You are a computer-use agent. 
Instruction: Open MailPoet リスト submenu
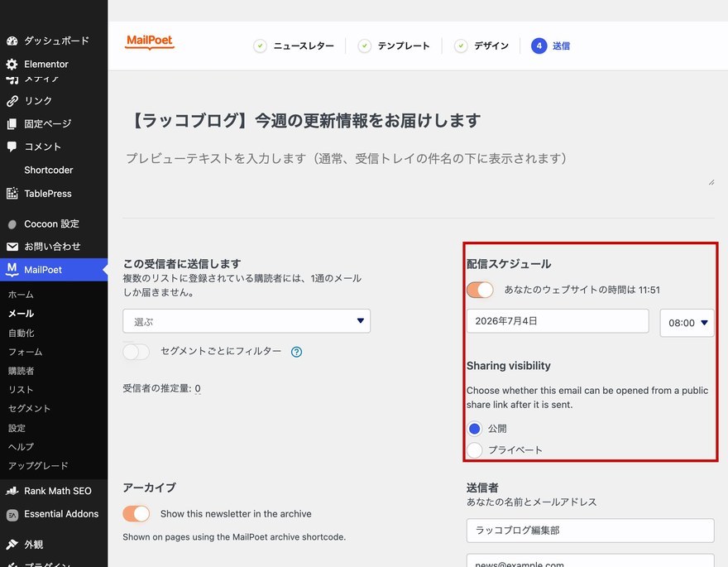[21, 390]
